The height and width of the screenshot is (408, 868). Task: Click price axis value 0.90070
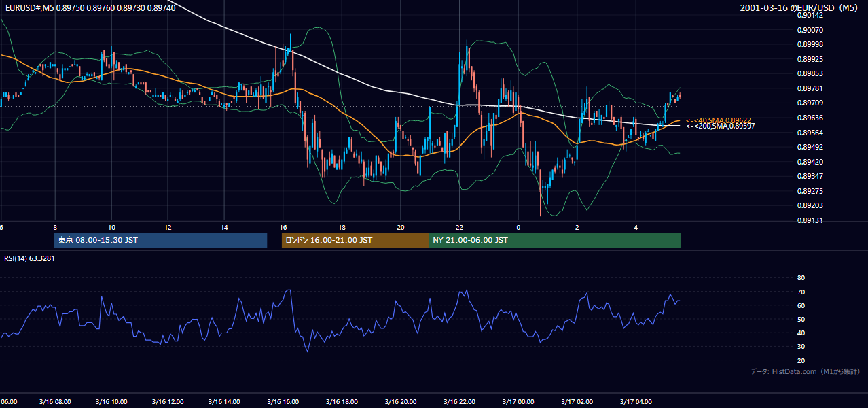coord(810,30)
